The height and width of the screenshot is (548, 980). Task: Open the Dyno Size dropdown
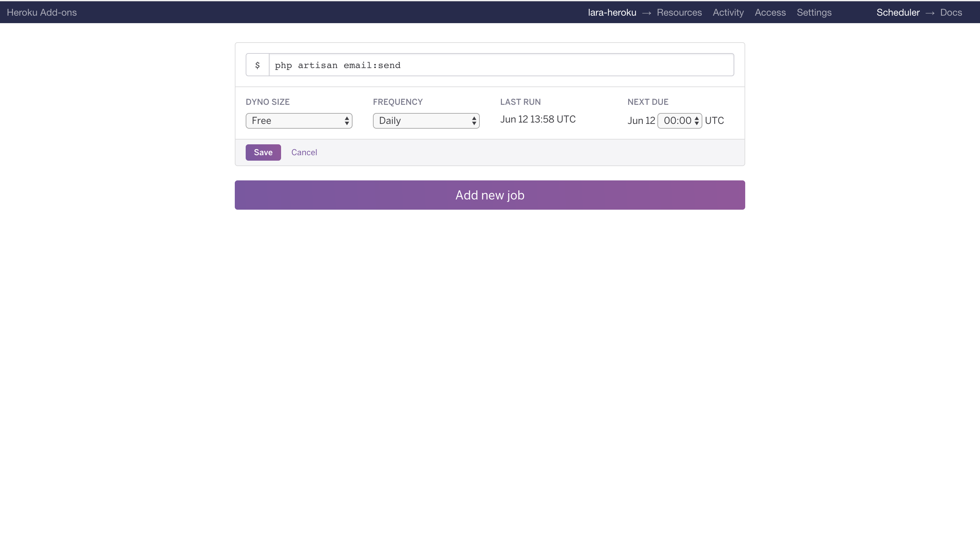click(299, 120)
